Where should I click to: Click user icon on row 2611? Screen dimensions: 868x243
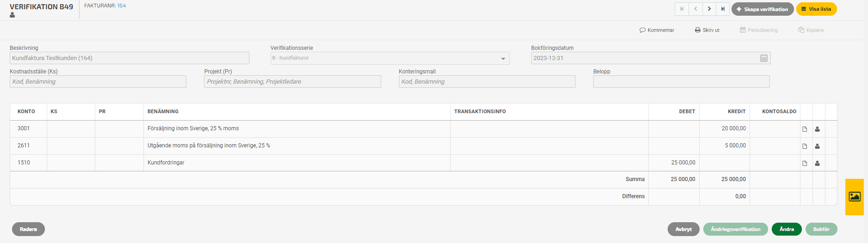[x=818, y=146]
